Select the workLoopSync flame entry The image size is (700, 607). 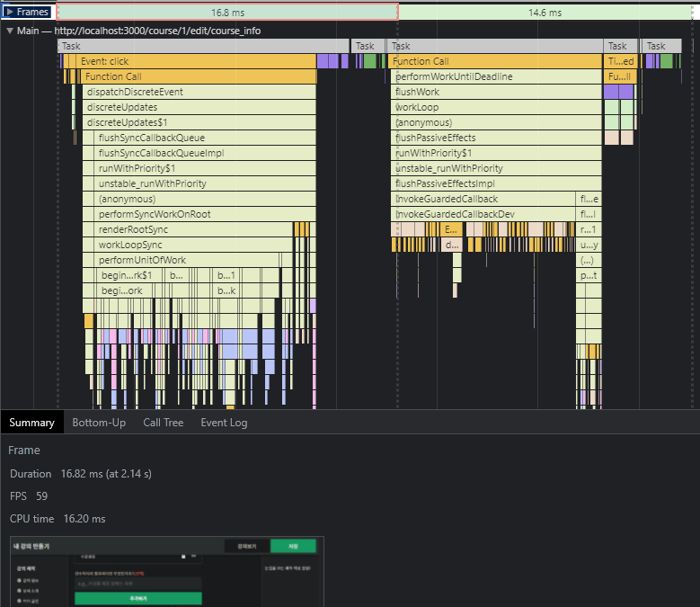coord(193,245)
